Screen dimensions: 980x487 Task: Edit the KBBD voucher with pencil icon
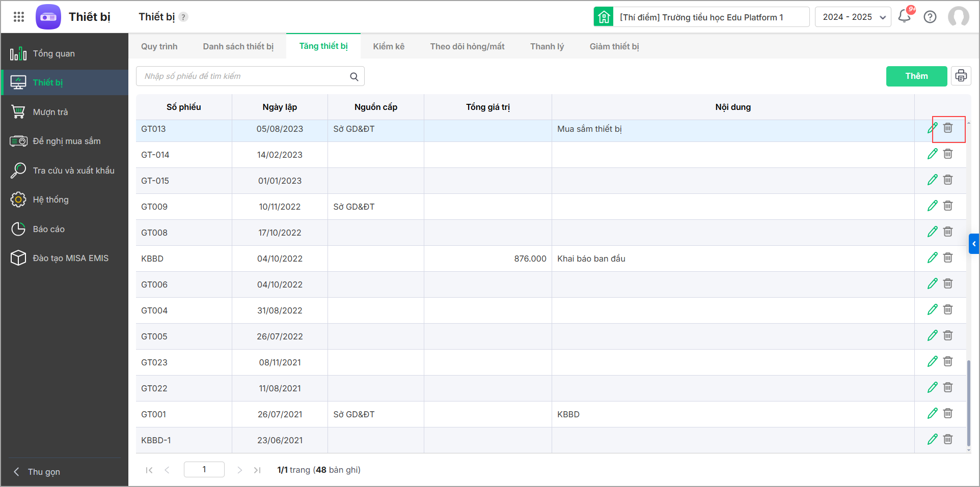(x=932, y=258)
